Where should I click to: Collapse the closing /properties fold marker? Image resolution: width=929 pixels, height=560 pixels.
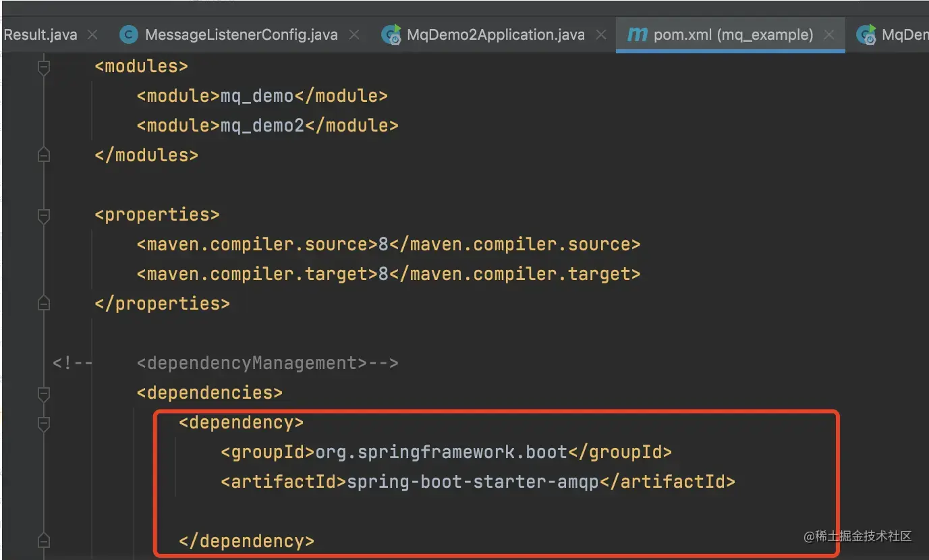(44, 304)
